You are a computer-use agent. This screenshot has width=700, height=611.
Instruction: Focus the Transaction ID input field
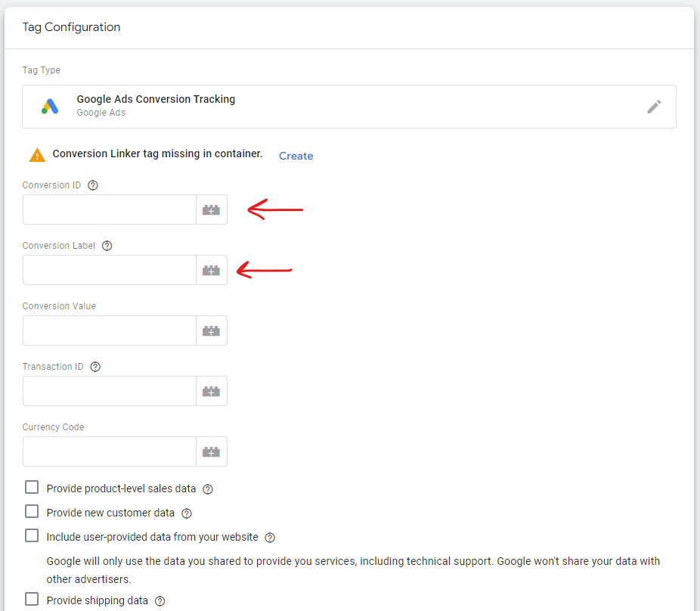(110, 391)
